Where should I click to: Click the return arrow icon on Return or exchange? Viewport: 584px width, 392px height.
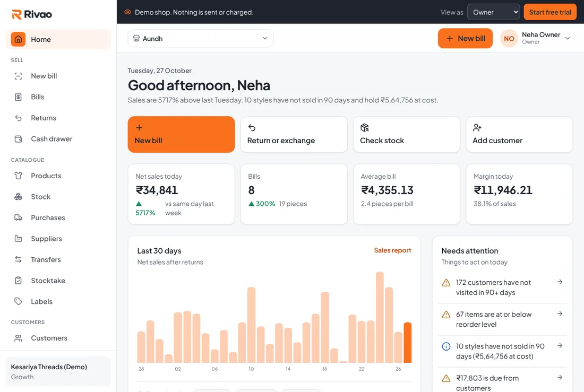point(252,128)
